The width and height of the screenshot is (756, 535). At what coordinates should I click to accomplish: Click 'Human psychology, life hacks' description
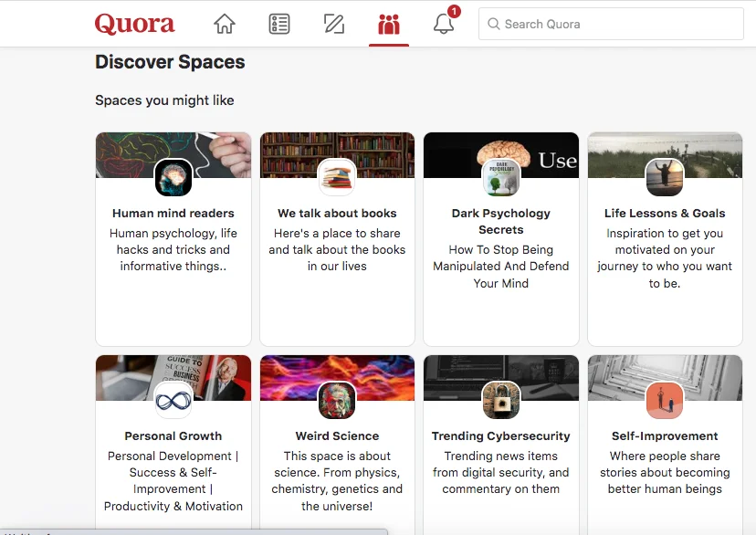pos(173,249)
